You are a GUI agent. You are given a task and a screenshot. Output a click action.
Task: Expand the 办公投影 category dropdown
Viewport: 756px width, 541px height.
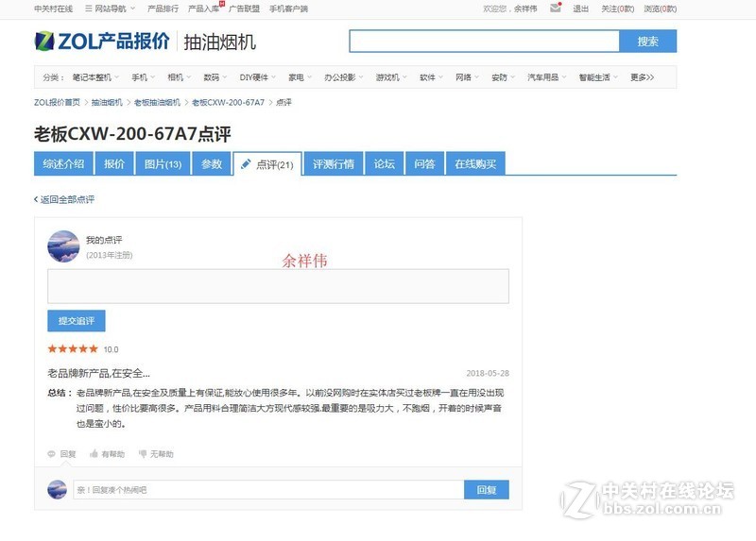coord(343,77)
